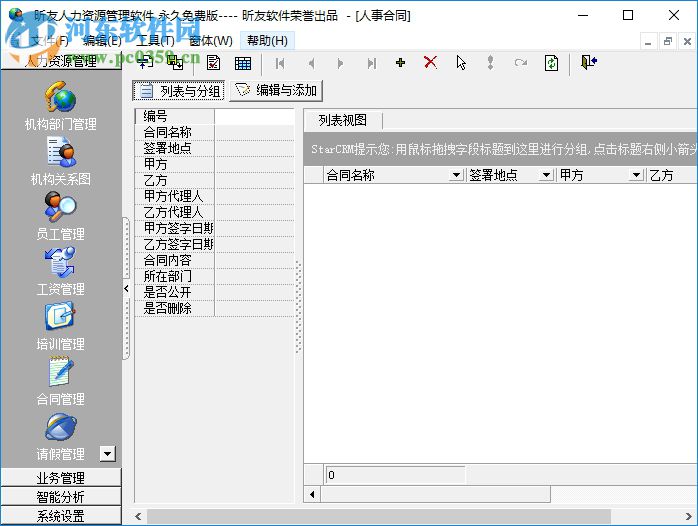Click the record count field showing 0
This screenshot has width=698, height=526.
[395, 475]
